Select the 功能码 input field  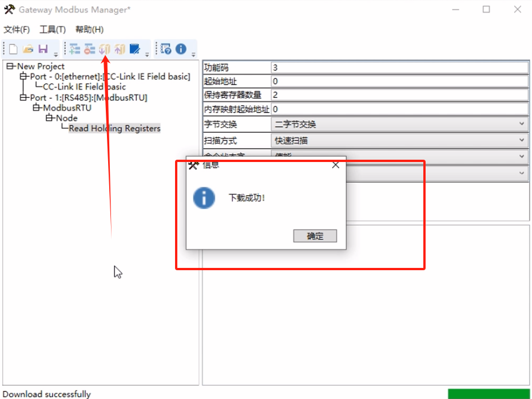tap(395, 66)
